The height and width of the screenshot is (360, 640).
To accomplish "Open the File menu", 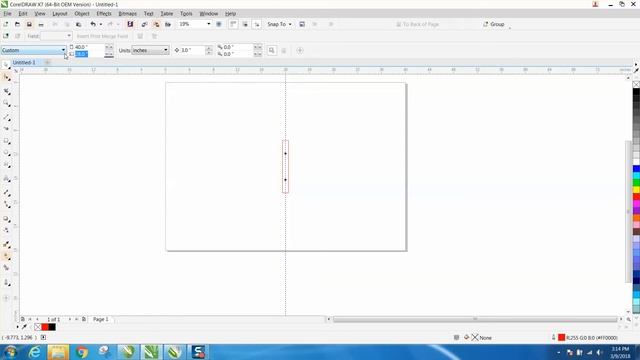I will pyautogui.click(x=7, y=13).
